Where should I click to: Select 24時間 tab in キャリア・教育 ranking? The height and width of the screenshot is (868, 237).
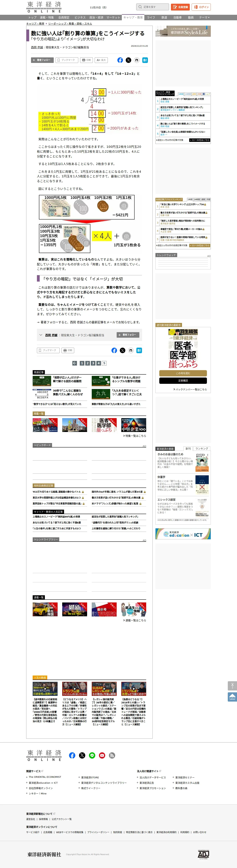coord(188,94)
